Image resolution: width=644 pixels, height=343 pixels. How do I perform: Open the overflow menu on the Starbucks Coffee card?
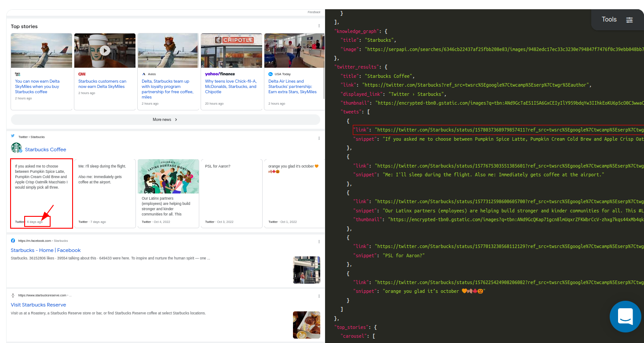coord(318,138)
